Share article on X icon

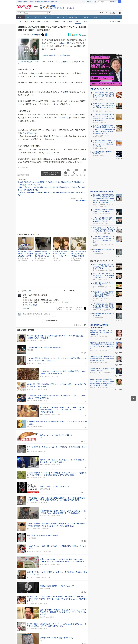(43, 35)
